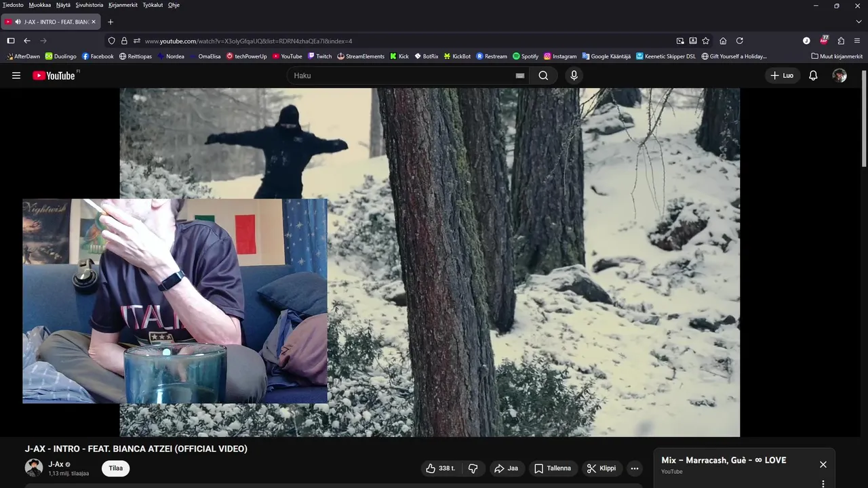Screen dimensions: 868x488
Task: Open the Sivuhistoria menu
Action: (x=90, y=5)
